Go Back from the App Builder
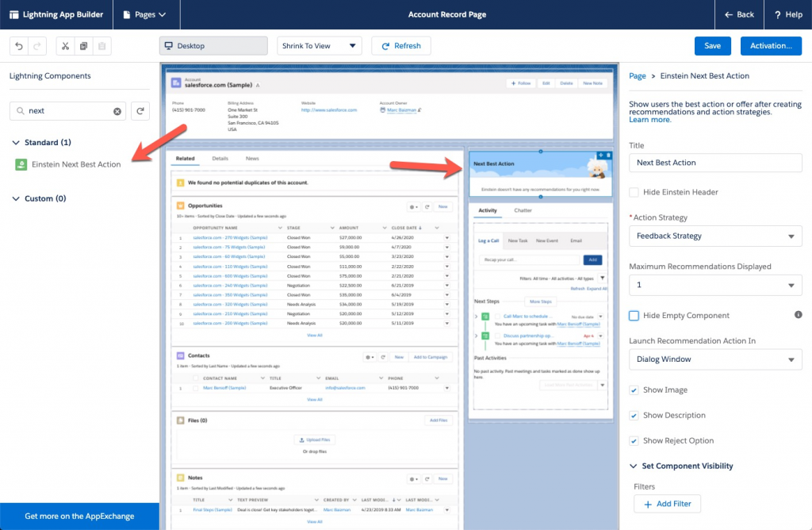The width and height of the screenshot is (812, 530). 739,14
